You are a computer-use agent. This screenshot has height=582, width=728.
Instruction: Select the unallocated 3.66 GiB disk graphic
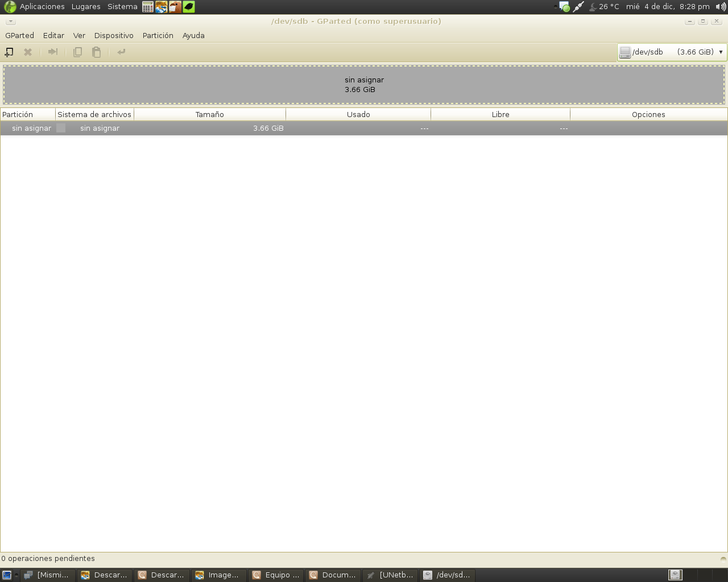click(364, 85)
